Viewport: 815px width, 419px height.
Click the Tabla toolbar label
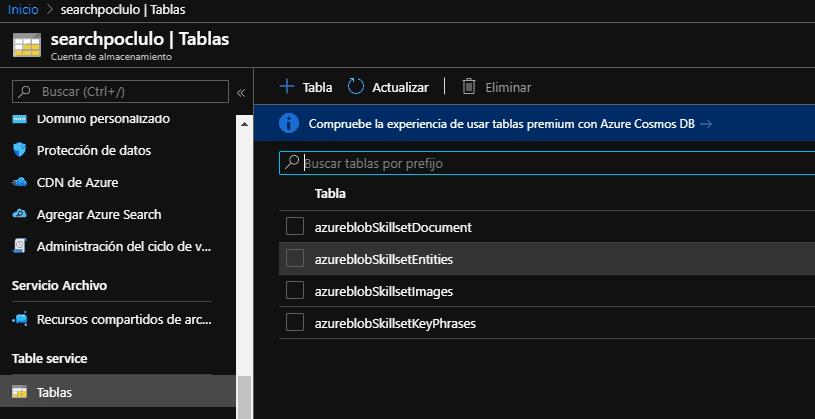(x=317, y=87)
